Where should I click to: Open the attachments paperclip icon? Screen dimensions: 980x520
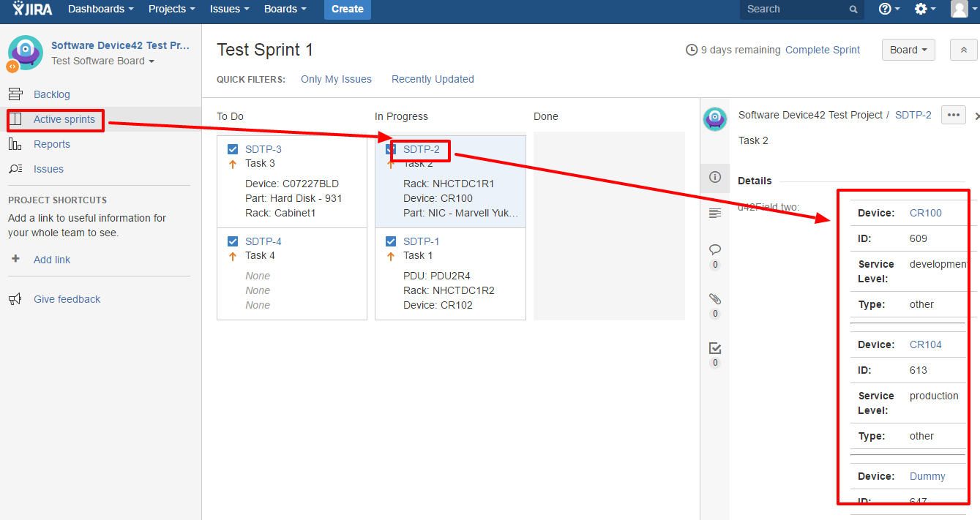click(x=715, y=298)
